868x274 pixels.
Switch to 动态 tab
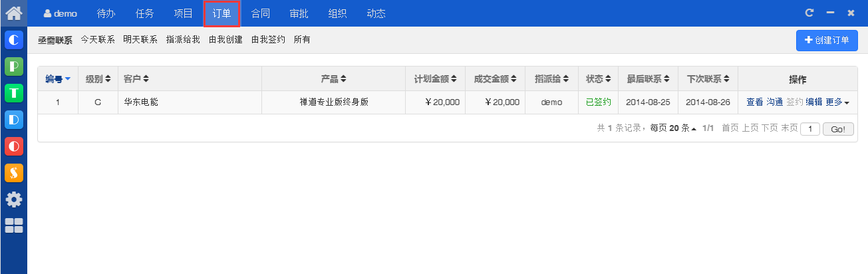click(376, 13)
